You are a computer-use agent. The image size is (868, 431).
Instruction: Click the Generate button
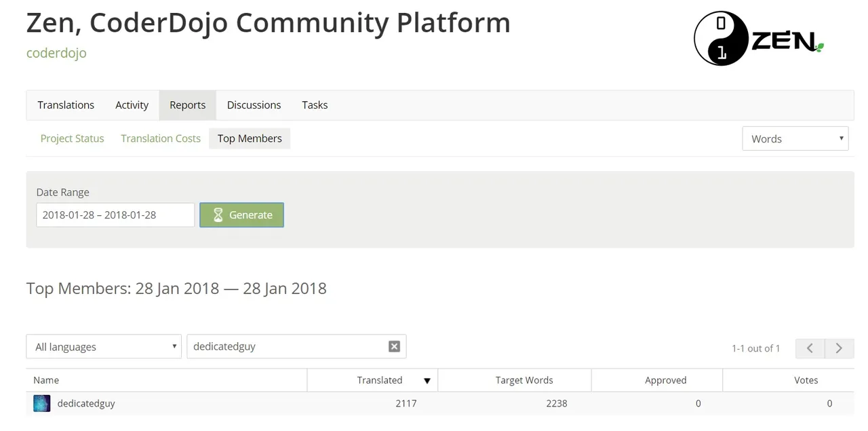click(241, 215)
